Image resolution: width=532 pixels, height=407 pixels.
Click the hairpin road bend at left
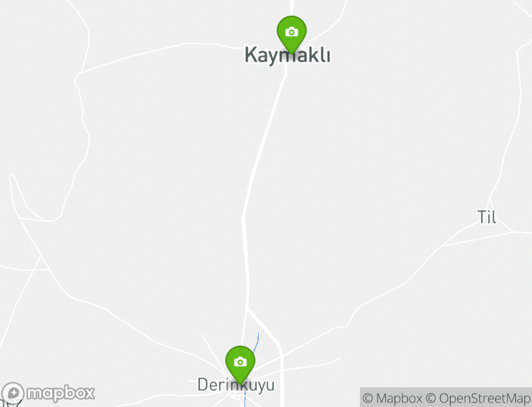click(11, 175)
